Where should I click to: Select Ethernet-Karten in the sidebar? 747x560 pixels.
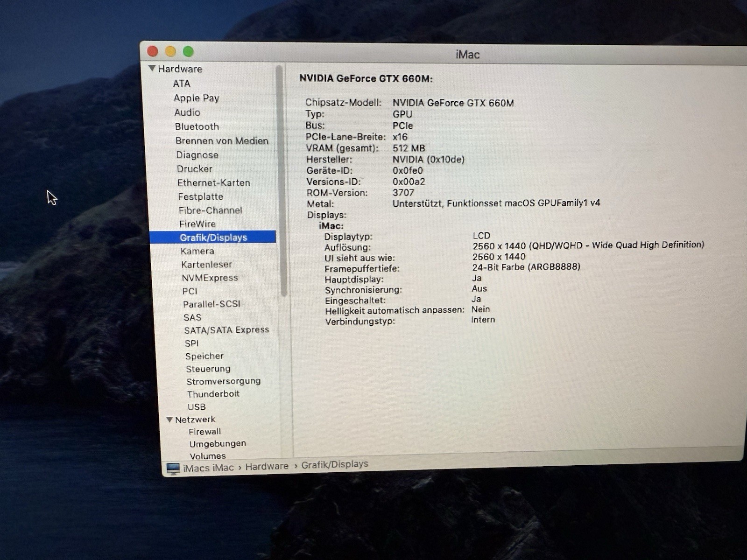click(213, 183)
